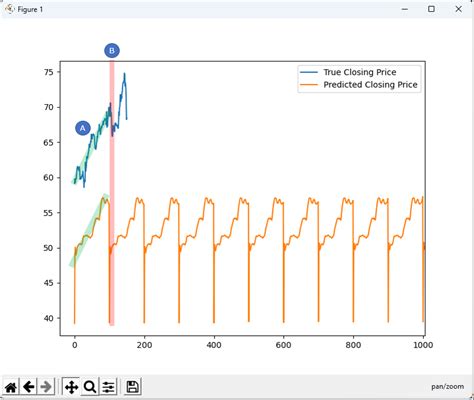This screenshot has width=474, height=400.
Task: Click the orange legend line swatch
Action: [309, 85]
